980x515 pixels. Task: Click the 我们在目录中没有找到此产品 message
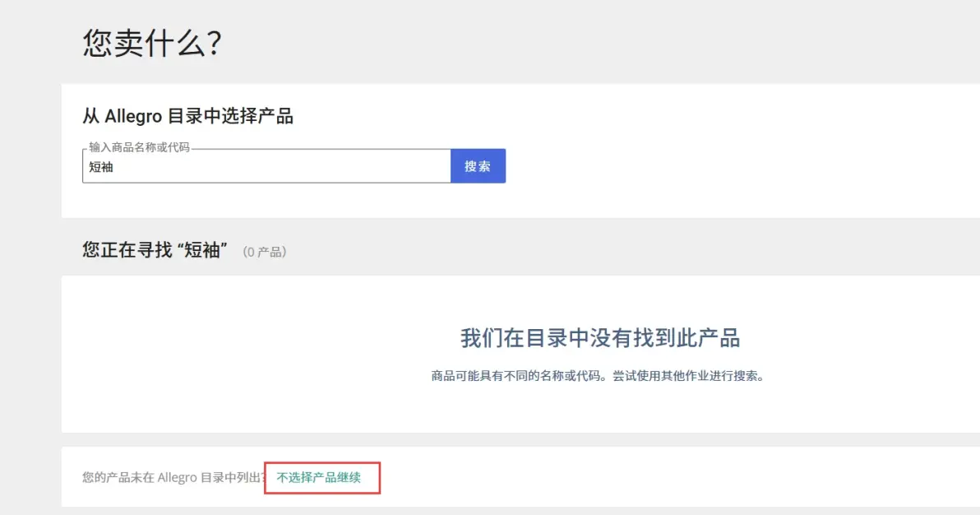tap(600, 338)
